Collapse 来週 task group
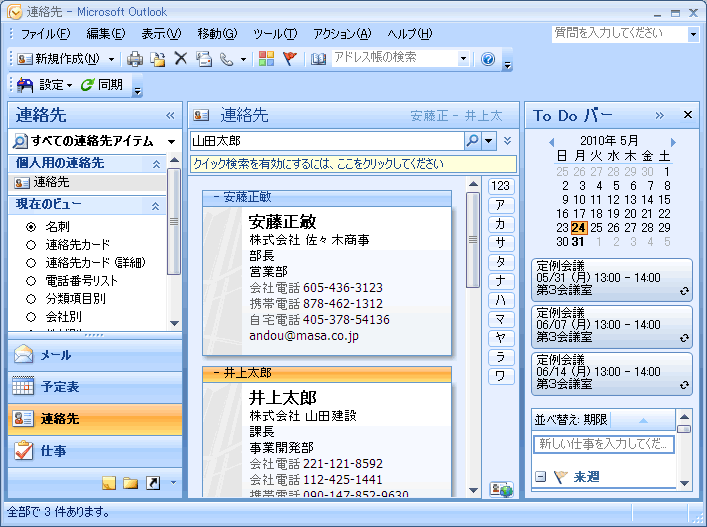This screenshot has width=707, height=527. tap(540, 477)
